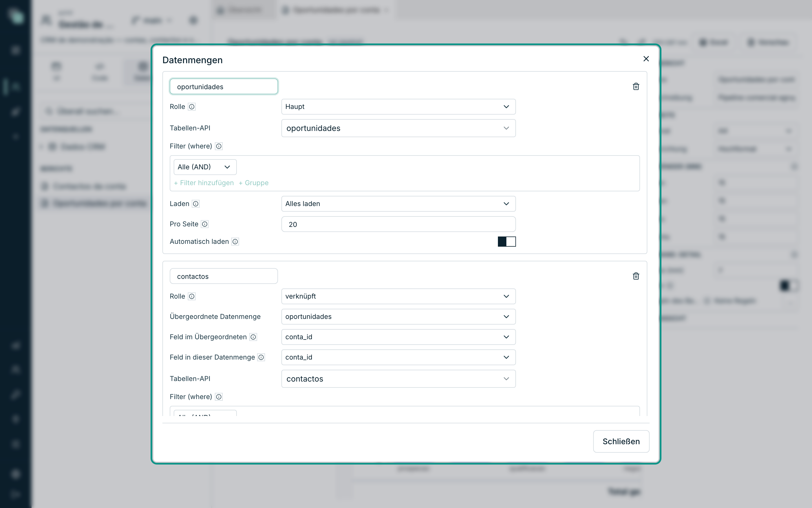Click the + Gruppe link
Screen dimensions: 812x508
253,183
